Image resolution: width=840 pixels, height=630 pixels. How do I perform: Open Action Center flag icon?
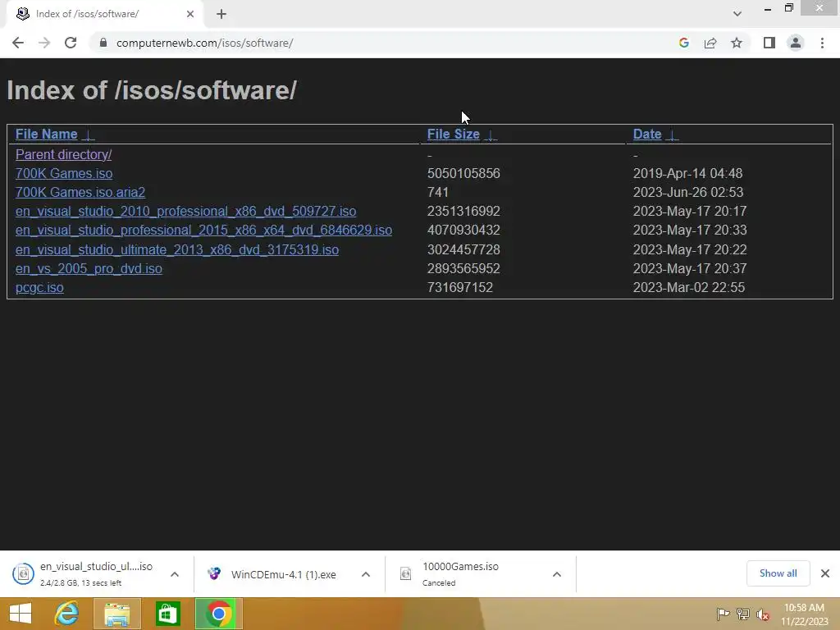(723, 614)
